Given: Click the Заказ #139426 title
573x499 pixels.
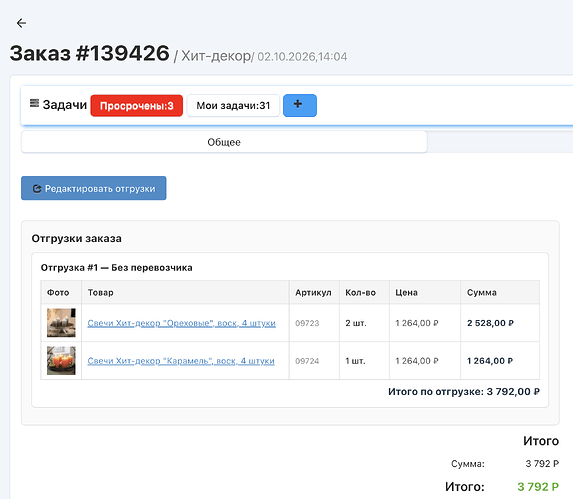Looking at the screenshot, I should [90, 53].
